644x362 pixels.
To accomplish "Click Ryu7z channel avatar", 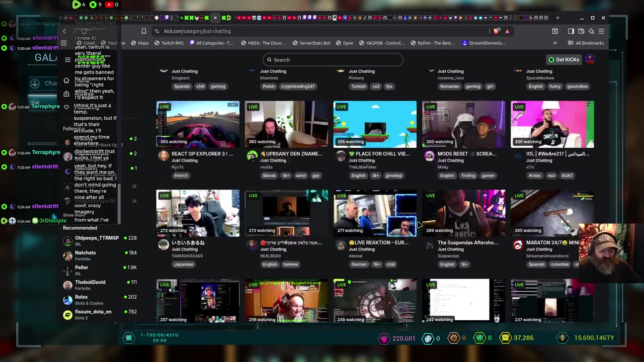I will pyautogui.click(x=164, y=156).
